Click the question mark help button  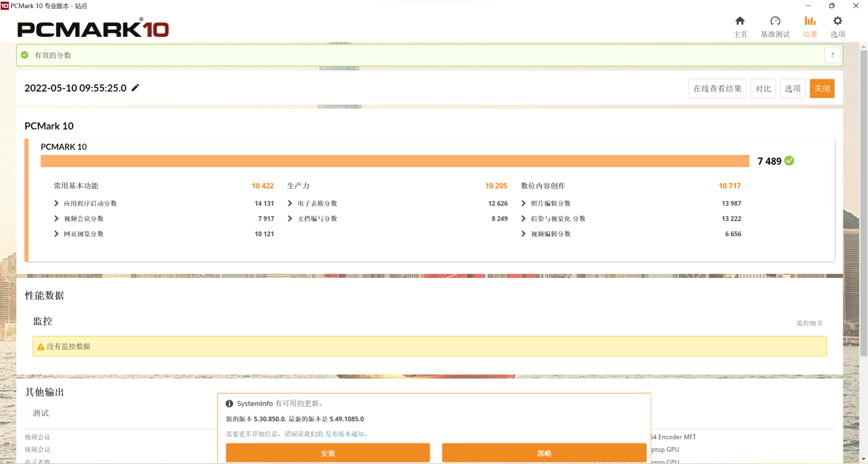(x=832, y=55)
